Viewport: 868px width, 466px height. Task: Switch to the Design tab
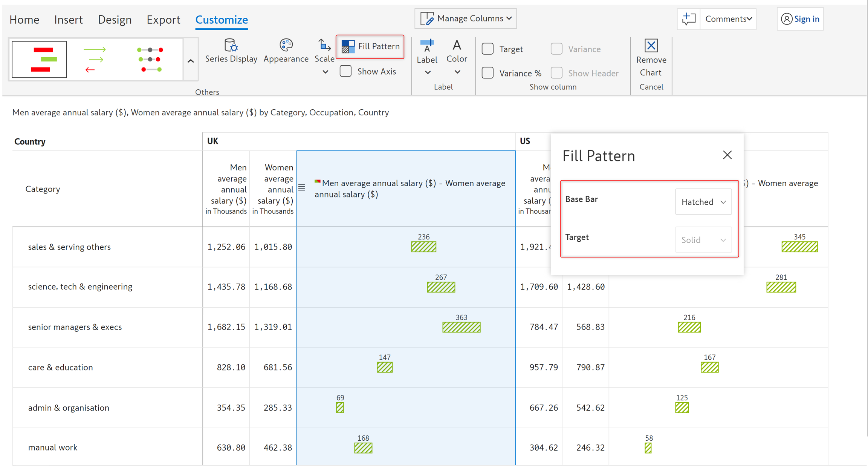click(x=115, y=20)
